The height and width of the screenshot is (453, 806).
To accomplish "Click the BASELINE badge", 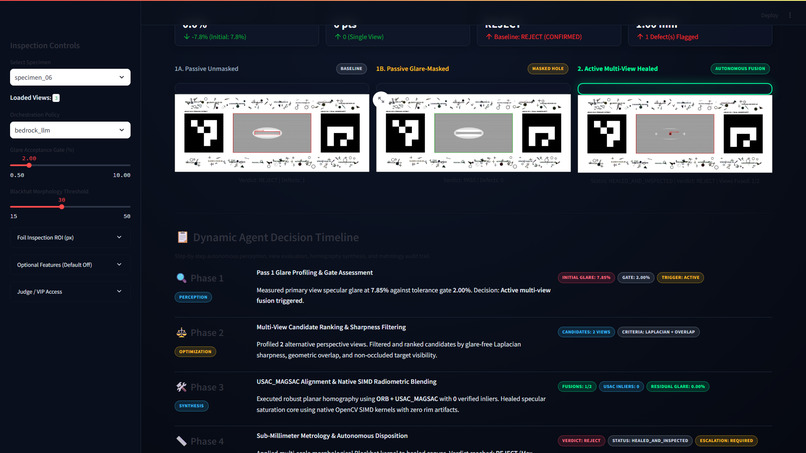I will tap(351, 68).
